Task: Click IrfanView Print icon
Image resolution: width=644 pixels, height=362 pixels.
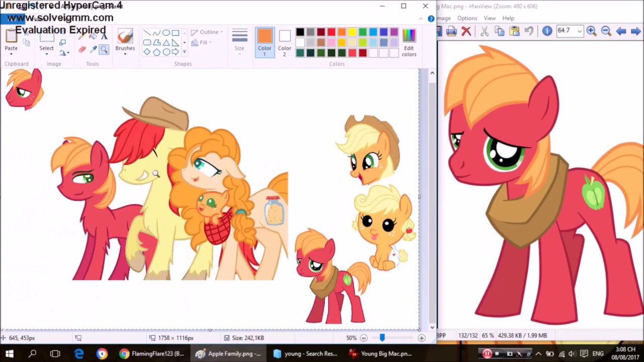Action: 451,31
